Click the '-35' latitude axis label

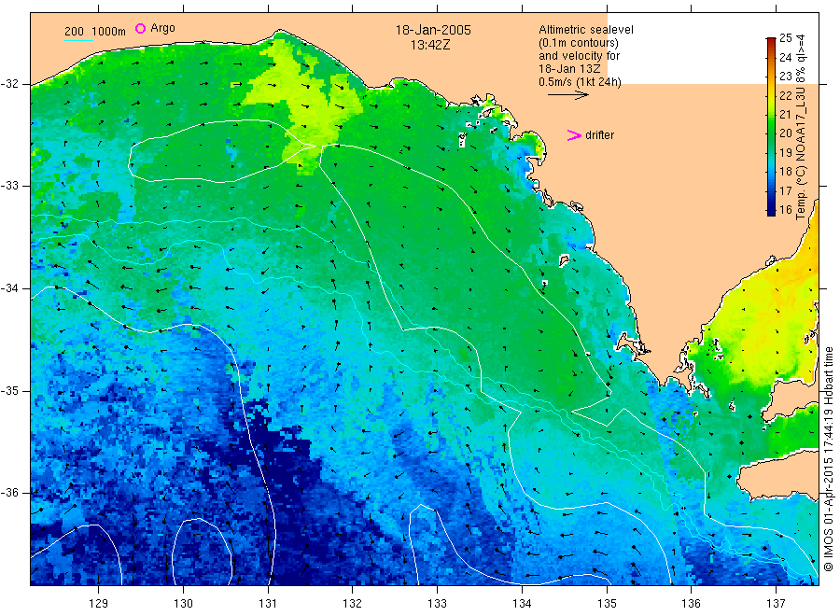point(8,390)
